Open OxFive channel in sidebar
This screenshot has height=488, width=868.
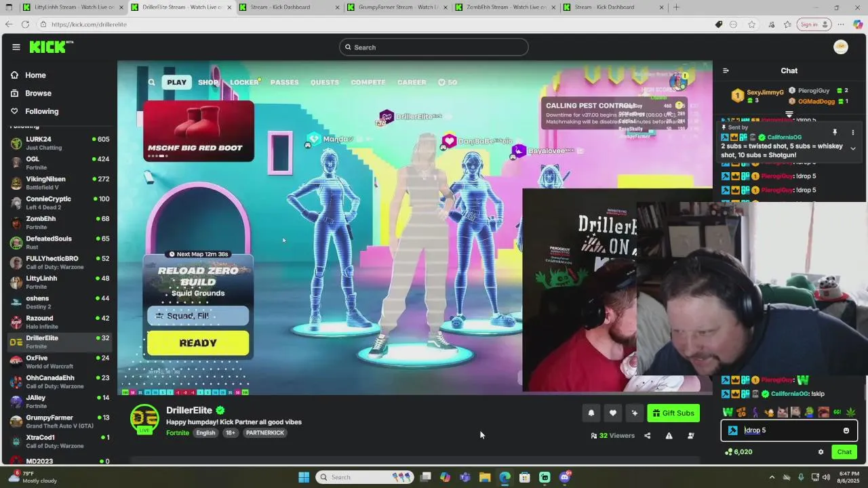tap(60, 362)
